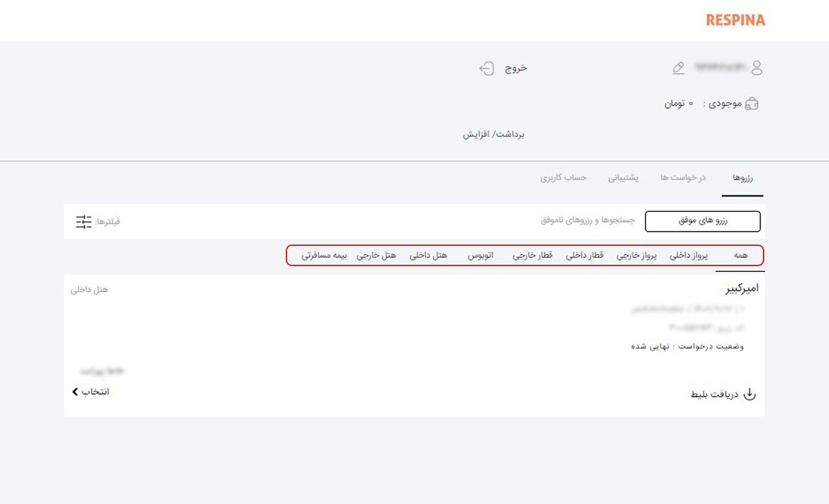
Task: Click the pencil edit profile icon
Action: tap(678, 68)
